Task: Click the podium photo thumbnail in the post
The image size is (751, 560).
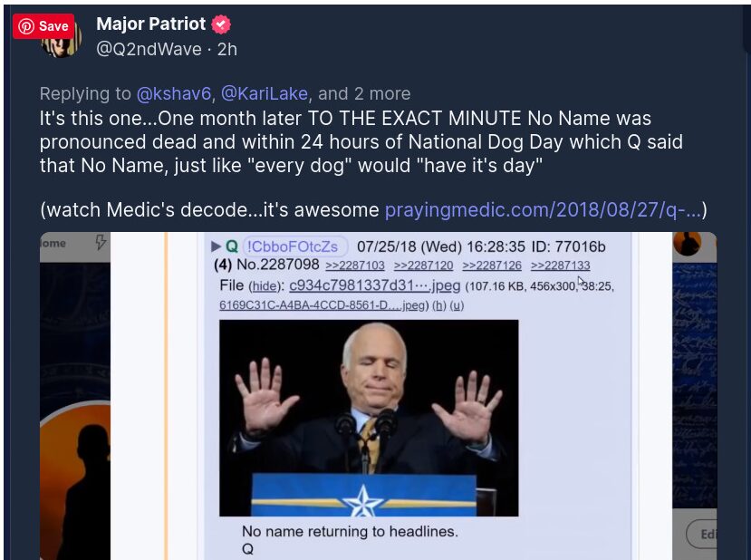Action: click(369, 419)
